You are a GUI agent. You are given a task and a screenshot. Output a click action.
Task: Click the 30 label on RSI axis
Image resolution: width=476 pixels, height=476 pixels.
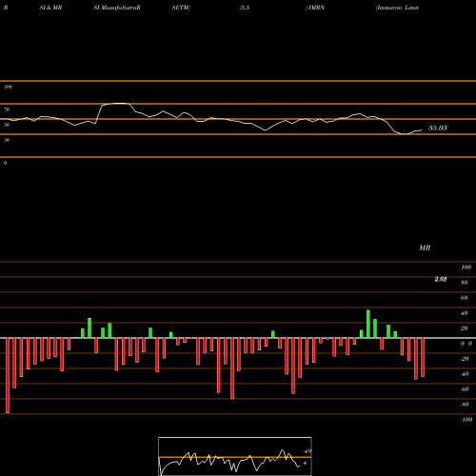[x=7, y=140]
